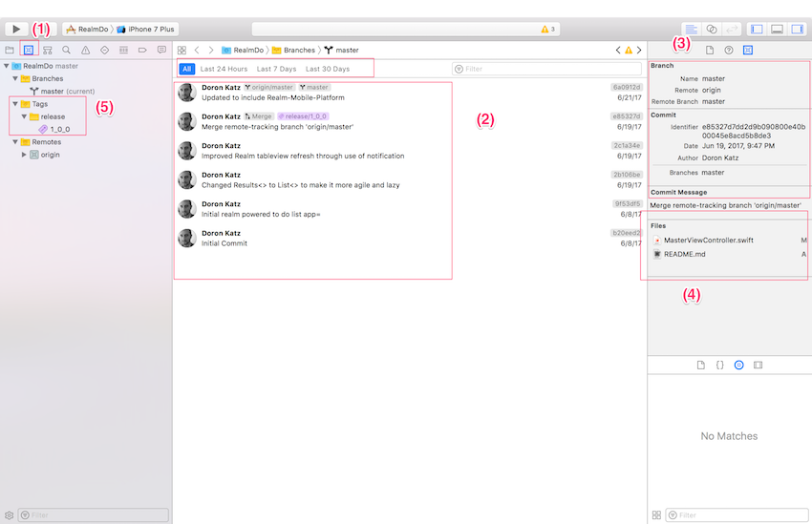
Task: Open the Debug navigator icon
Action: tap(124, 51)
